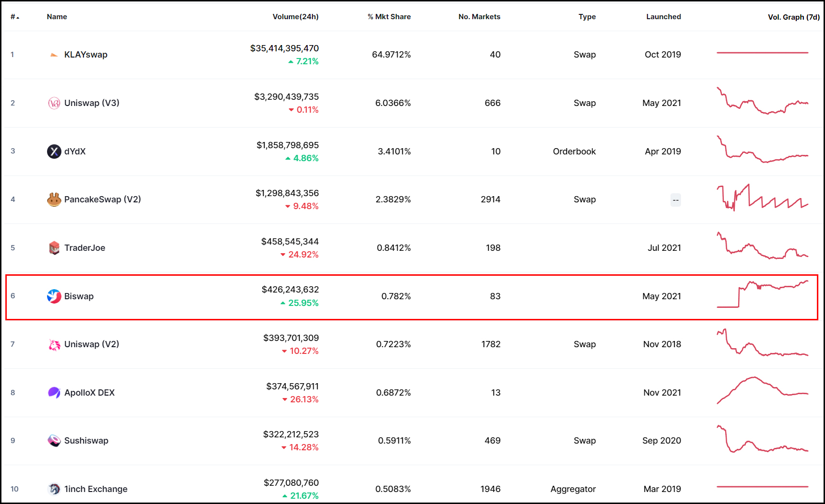Click 1inch volume $277,080,760
825x504 pixels.
click(291, 483)
